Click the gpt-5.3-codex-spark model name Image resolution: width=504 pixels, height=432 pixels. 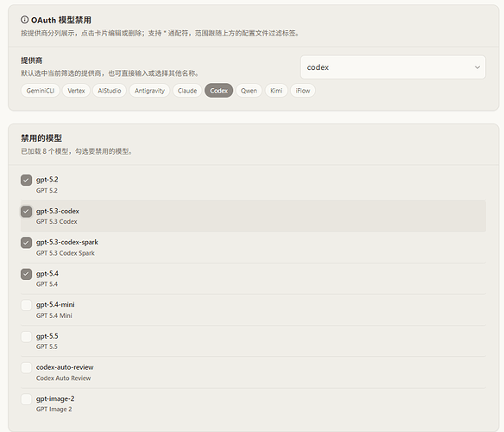67,242
